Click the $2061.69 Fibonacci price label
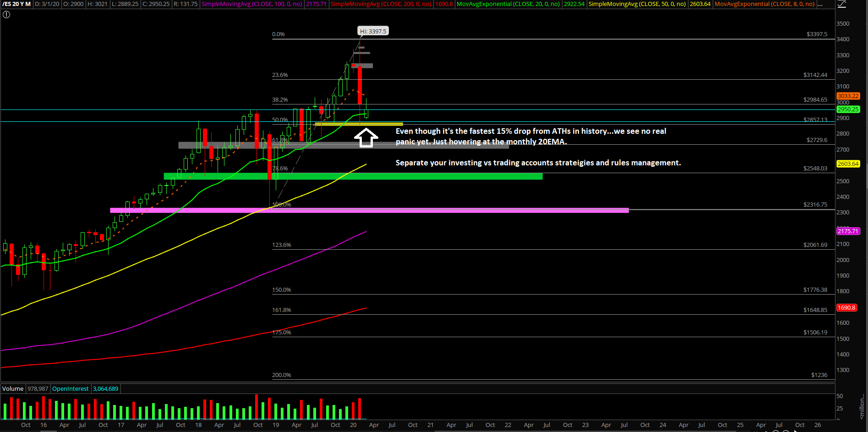Image resolution: width=868 pixels, height=432 pixels. point(815,245)
